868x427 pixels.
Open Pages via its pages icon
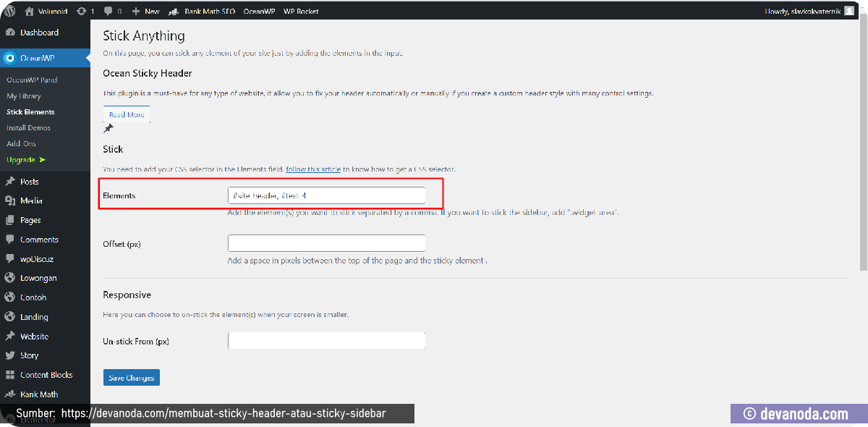click(x=10, y=220)
